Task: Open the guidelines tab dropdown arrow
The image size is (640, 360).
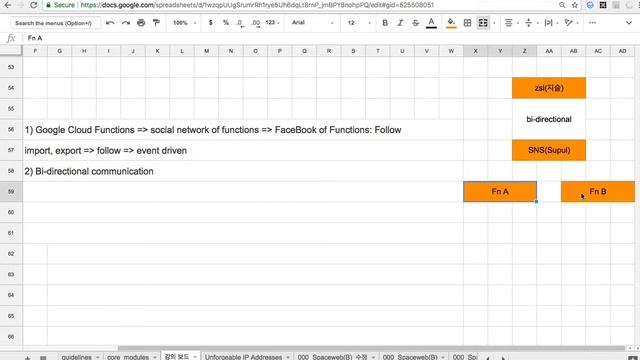Action: tap(98, 357)
